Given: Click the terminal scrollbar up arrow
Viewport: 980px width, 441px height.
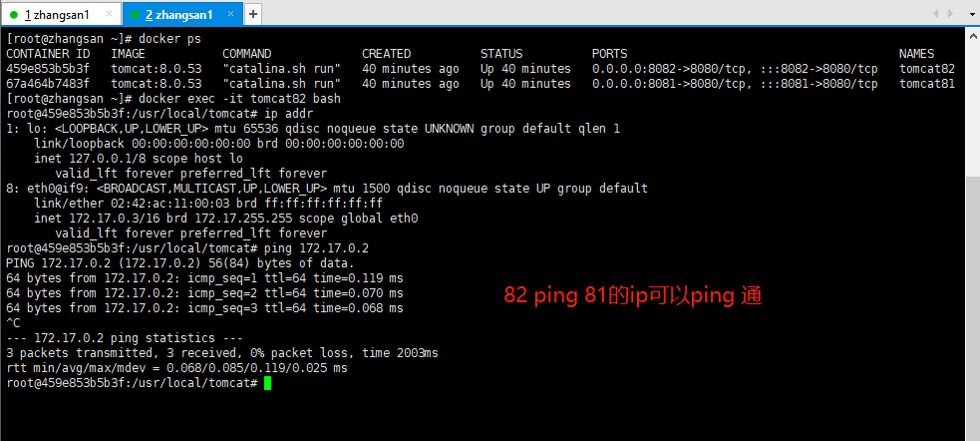Looking at the screenshot, I should (x=972, y=34).
